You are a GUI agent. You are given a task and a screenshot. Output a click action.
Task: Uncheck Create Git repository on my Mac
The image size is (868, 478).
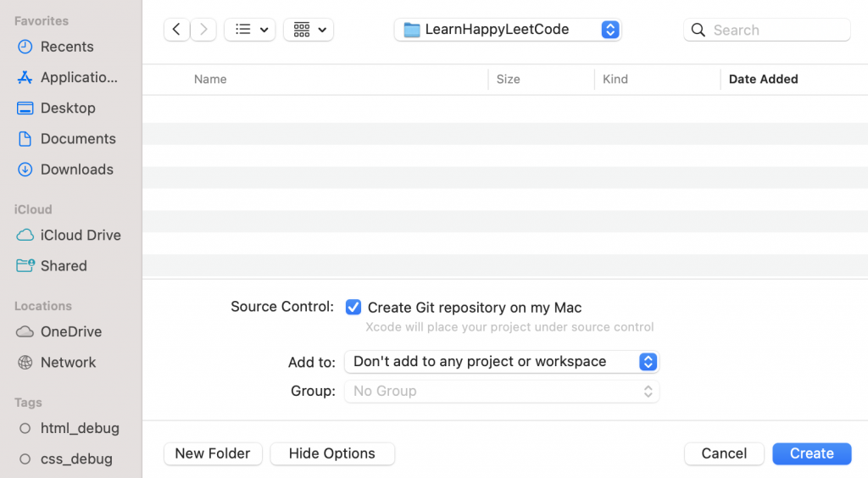(353, 308)
